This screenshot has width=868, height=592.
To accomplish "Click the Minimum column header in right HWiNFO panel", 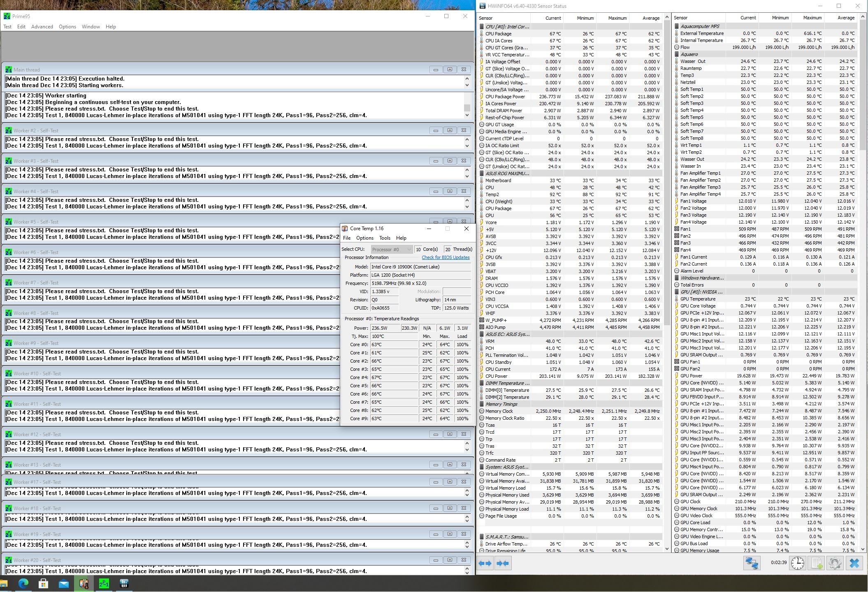I will click(775, 18).
